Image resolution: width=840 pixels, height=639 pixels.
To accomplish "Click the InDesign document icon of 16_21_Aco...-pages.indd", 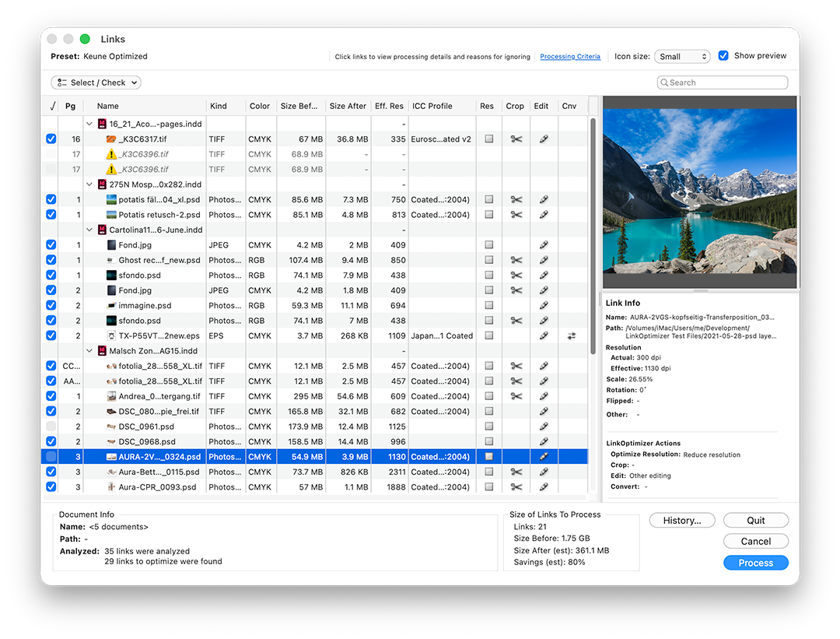I will pyautogui.click(x=102, y=124).
